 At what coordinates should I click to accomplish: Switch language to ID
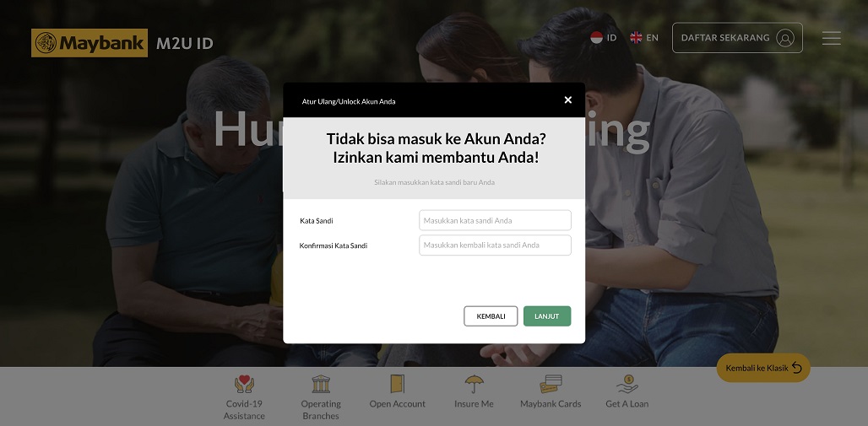tap(611, 38)
